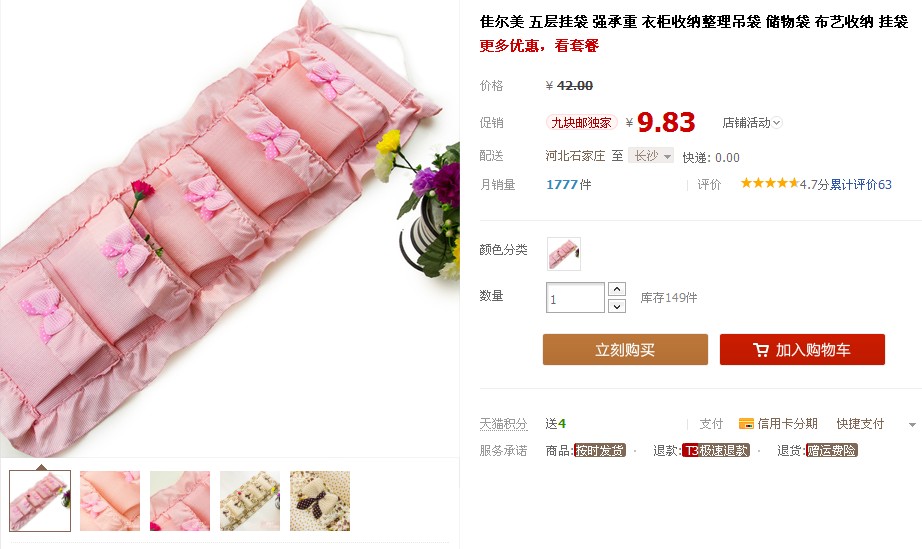Click the quantity input field
The height and width of the screenshot is (549, 922).
(x=575, y=297)
